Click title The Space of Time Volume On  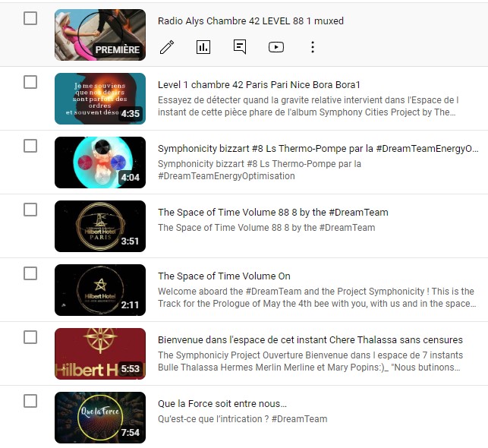point(224,276)
